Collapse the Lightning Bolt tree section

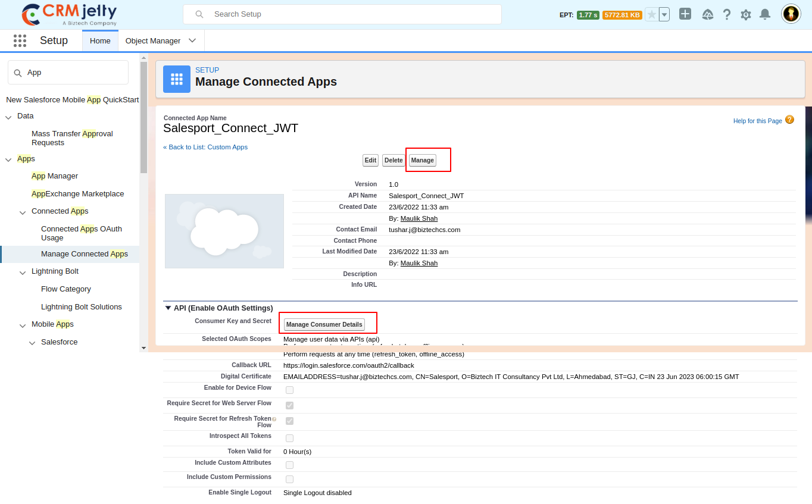tap(23, 272)
